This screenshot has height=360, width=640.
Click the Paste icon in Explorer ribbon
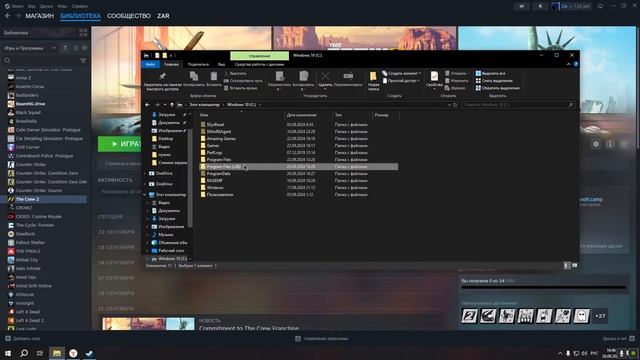pyautogui.click(x=214, y=76)
